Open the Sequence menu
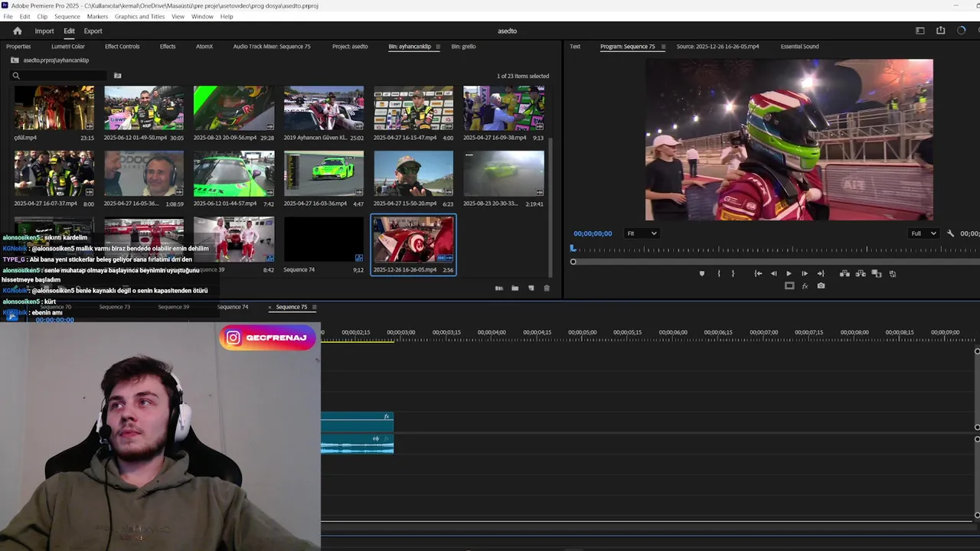The width and height of the screenshot is (980, 551). pyautogui.click(x=67, y=16)
